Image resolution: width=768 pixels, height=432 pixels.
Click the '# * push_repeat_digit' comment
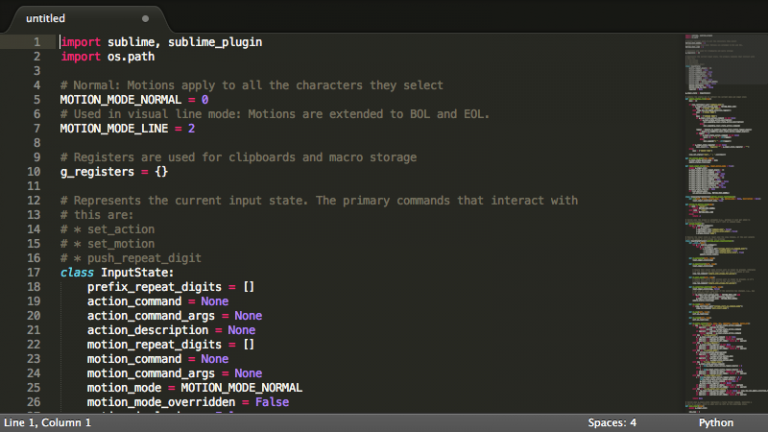pyautogui.click(x=131, y=258)
